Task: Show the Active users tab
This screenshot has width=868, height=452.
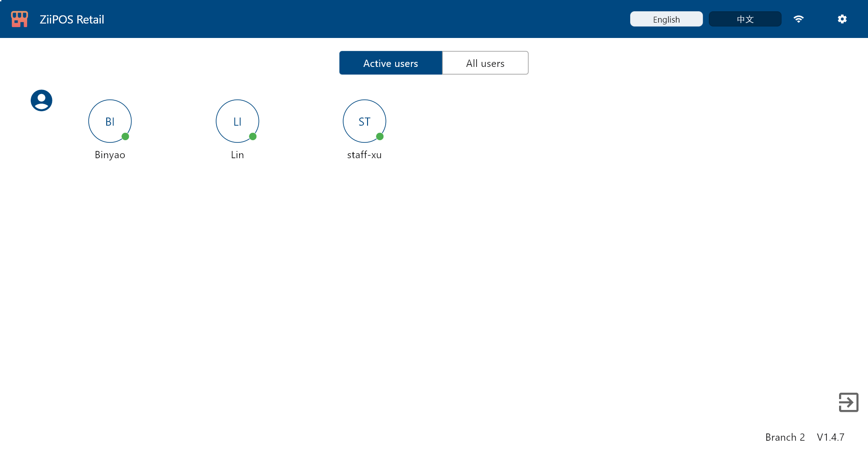Action: click(391, 63)
